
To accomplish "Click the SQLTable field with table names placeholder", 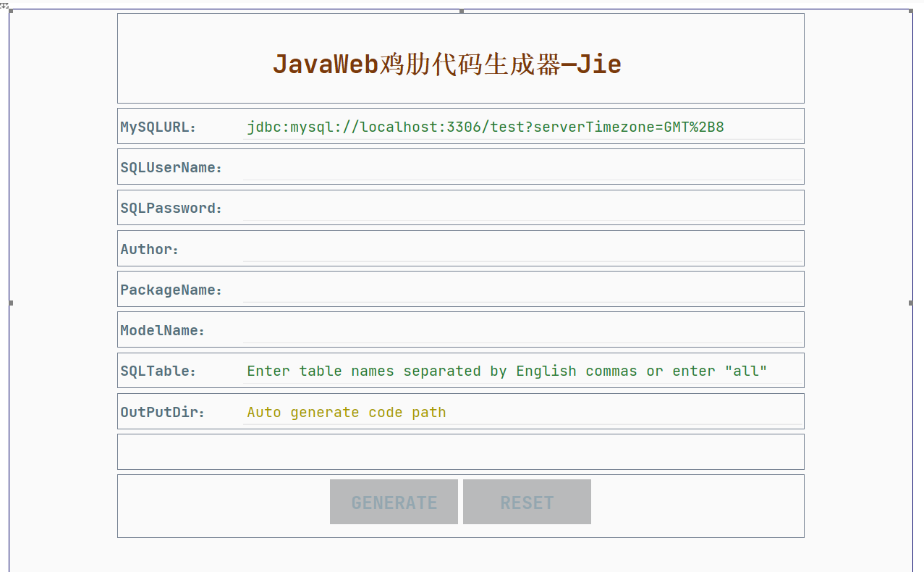I will (x=522, y=371).
